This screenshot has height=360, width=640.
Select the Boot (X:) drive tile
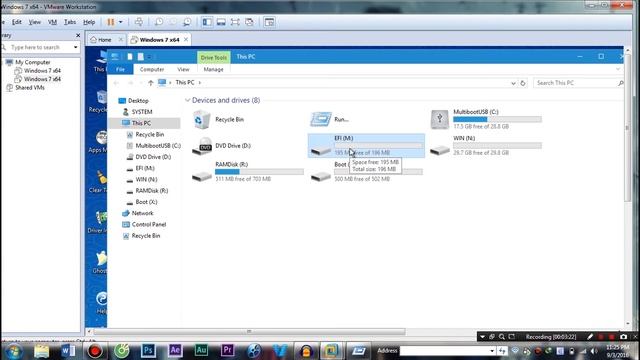coord(366,171)
